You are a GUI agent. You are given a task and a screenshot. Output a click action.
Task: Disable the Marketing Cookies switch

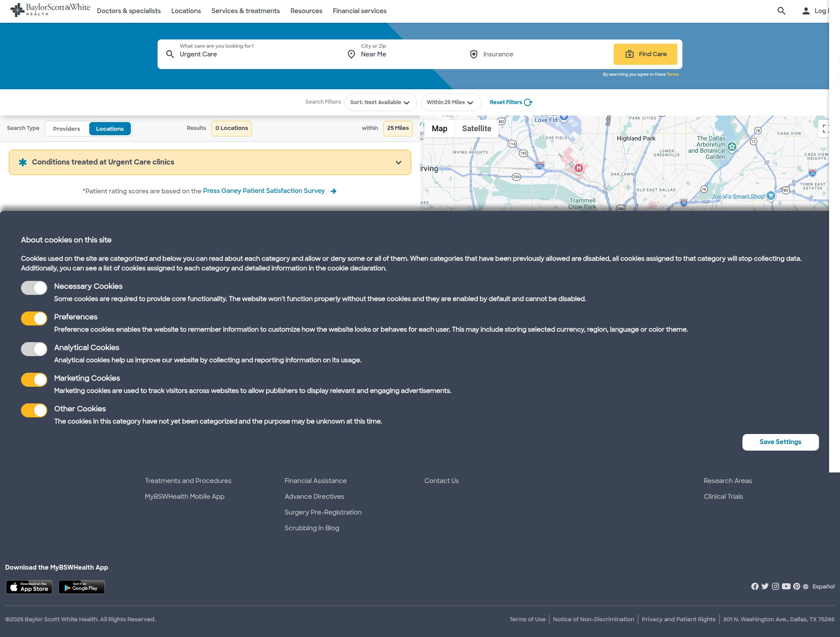[x=34, y=380]
